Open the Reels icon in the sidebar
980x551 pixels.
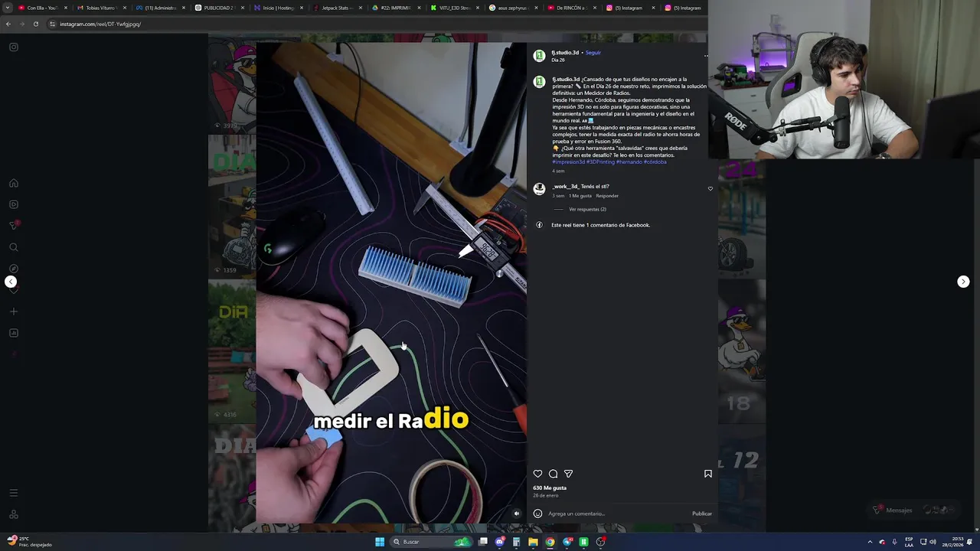point(14,204)
